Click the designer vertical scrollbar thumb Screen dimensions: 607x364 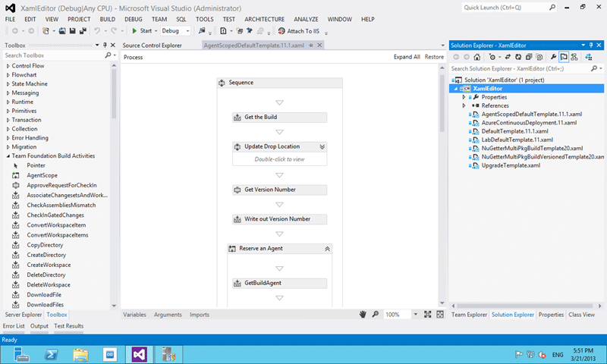(442, 102)
